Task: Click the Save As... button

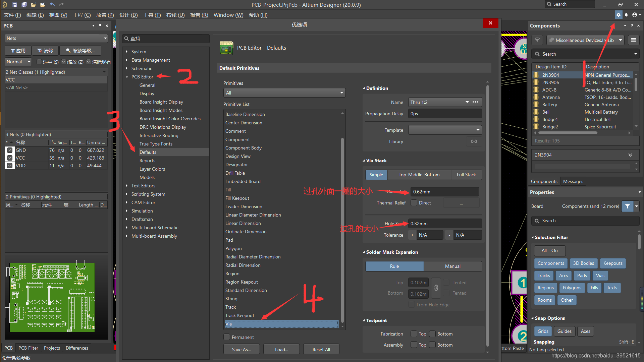Action: (x=241, y=349)
